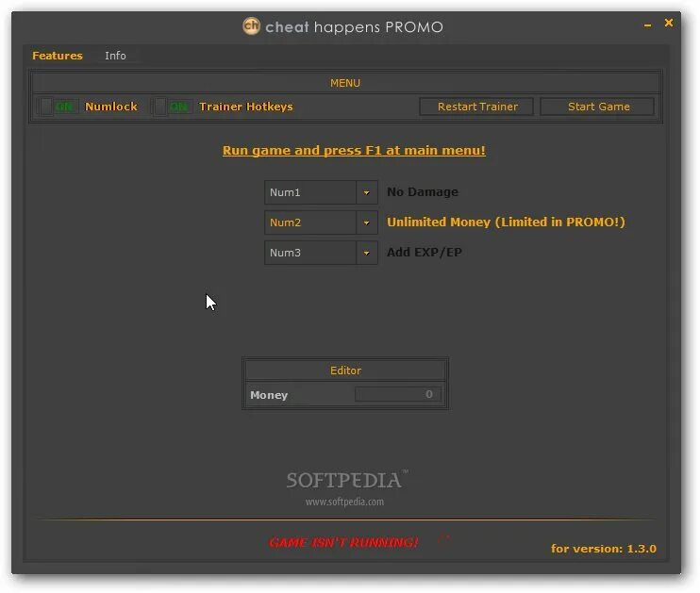Click the Money label in Editor
The height and width of the screenshot is (593, 700).
269,395
